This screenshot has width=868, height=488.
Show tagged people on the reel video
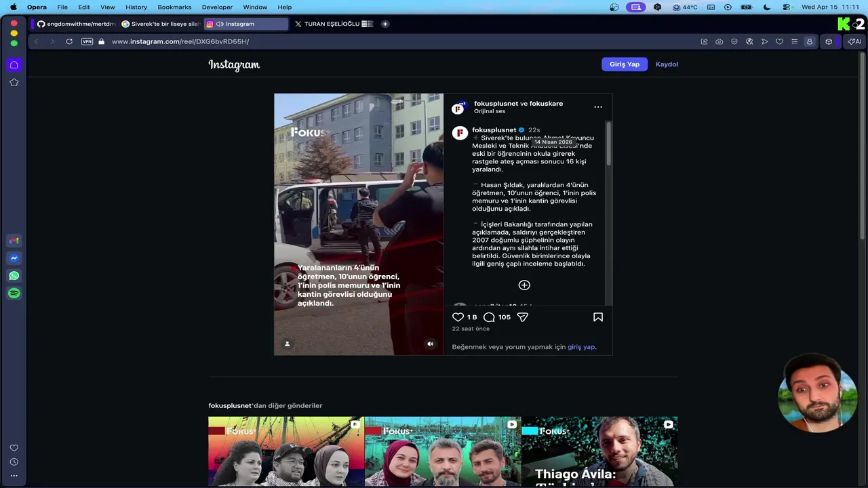287,344
